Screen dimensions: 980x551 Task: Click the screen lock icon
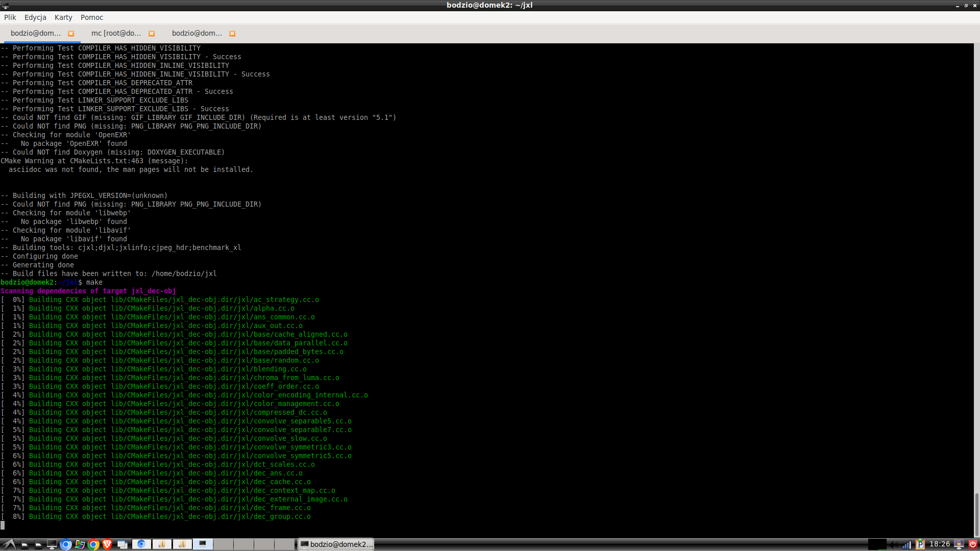click(x=959, y=544)
